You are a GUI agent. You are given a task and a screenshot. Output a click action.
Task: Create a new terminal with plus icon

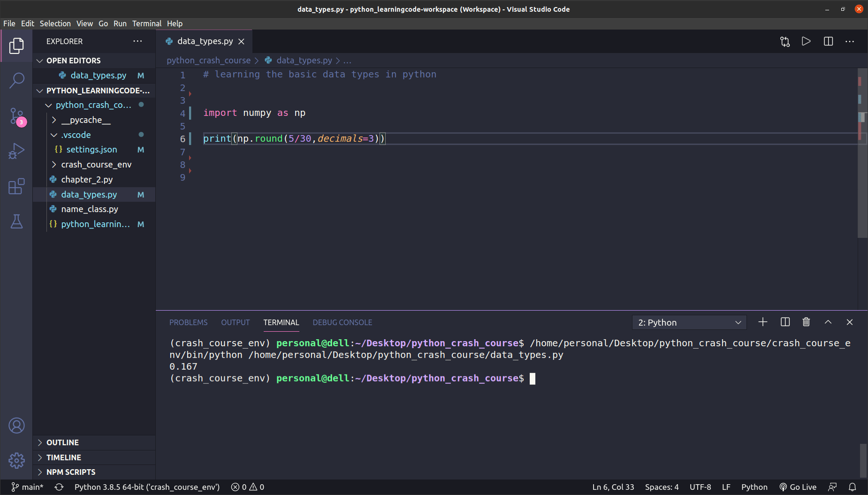click(763, 322)
